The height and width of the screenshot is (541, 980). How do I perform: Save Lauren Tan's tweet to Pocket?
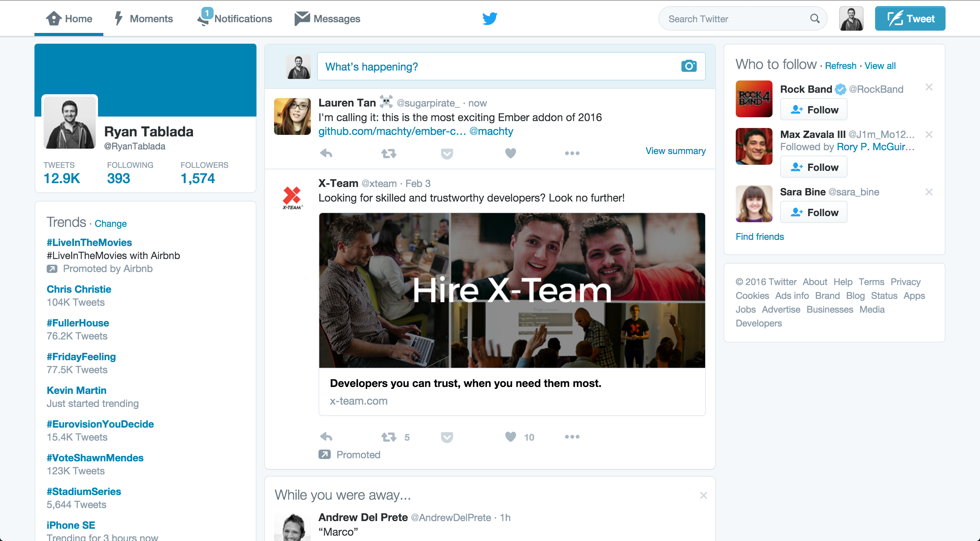pyautogui.click(x=447, y=154)
